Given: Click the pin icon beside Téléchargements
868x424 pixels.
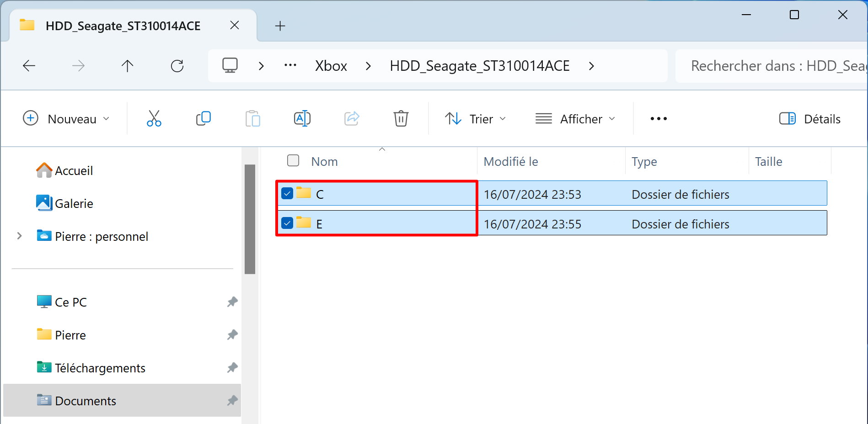Looking at the screenshot, I should click(x=232, y=368).
